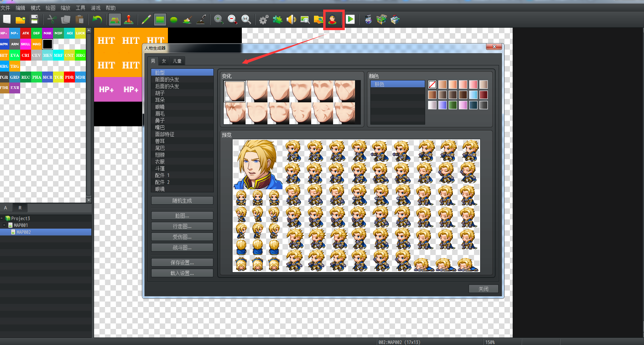Image resolution: width=644 pixels, height=345 pixels.
Task: Click the New Project icon in toolbar
Action: (7, 20)
